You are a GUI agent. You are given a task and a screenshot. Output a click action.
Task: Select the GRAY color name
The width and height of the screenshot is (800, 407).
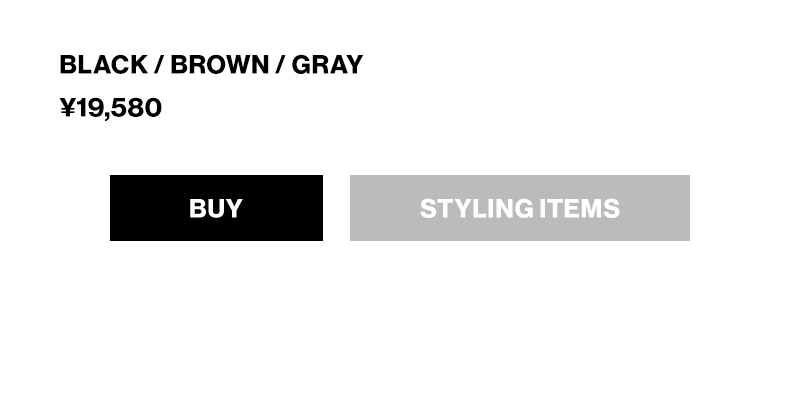coord(327,65)
